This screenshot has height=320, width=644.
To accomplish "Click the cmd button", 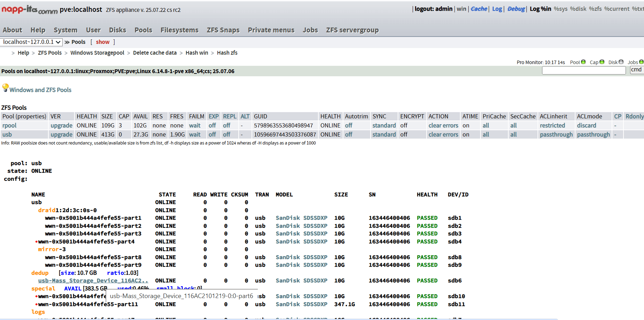I will click(x=637, y=70).
